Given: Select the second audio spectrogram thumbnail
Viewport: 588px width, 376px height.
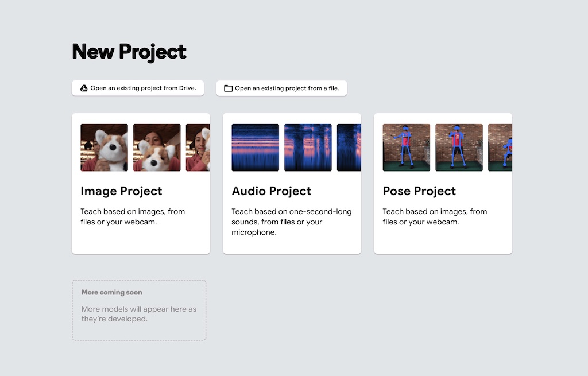Looking at the screenshot, I should [x=308, y=148].
